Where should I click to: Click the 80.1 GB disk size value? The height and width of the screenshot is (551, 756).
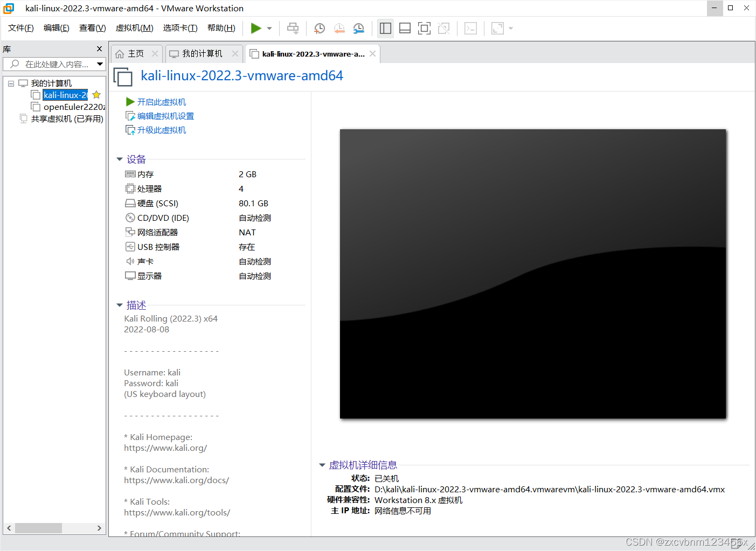pyautogui.click(x=253, y=204)
